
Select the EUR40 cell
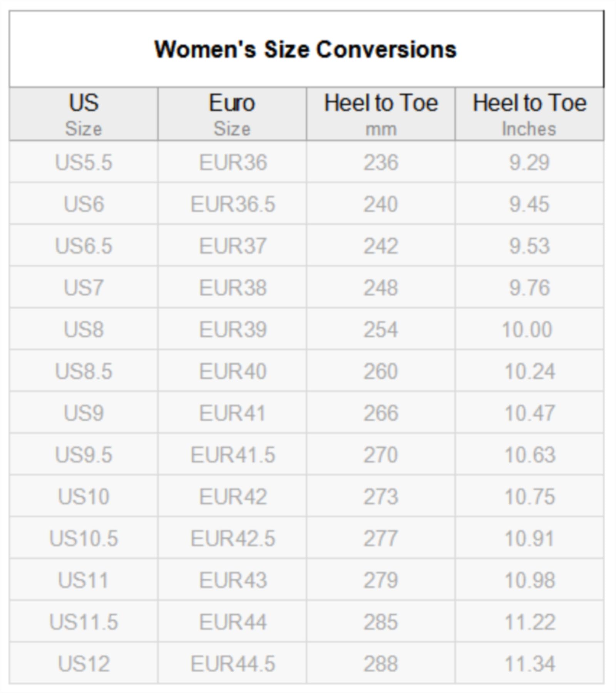tap(232, 371)
